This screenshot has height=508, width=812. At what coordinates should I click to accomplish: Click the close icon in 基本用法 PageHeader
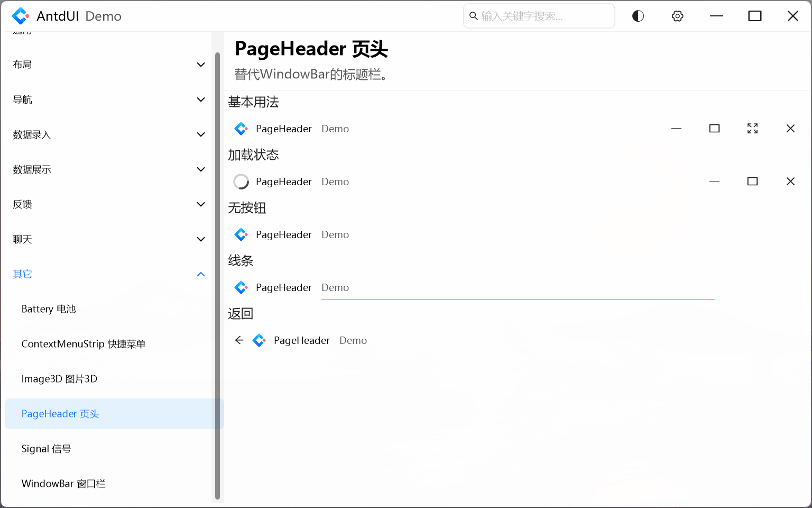(x=790, y=129)
